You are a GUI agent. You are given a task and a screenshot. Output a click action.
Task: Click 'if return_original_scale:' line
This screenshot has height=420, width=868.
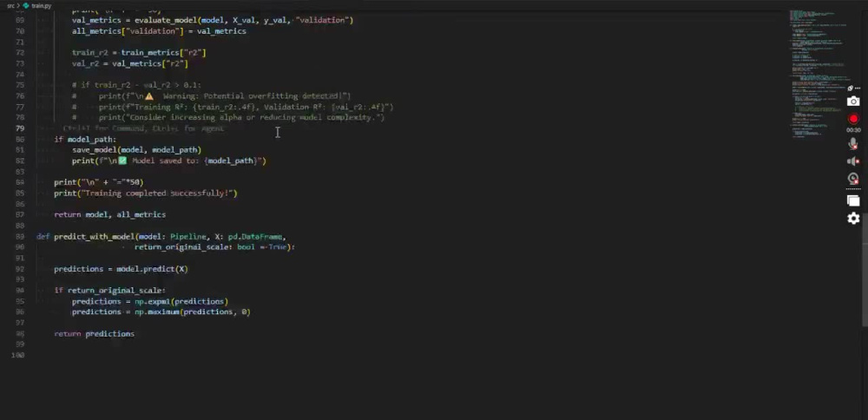tap(109, 291)
